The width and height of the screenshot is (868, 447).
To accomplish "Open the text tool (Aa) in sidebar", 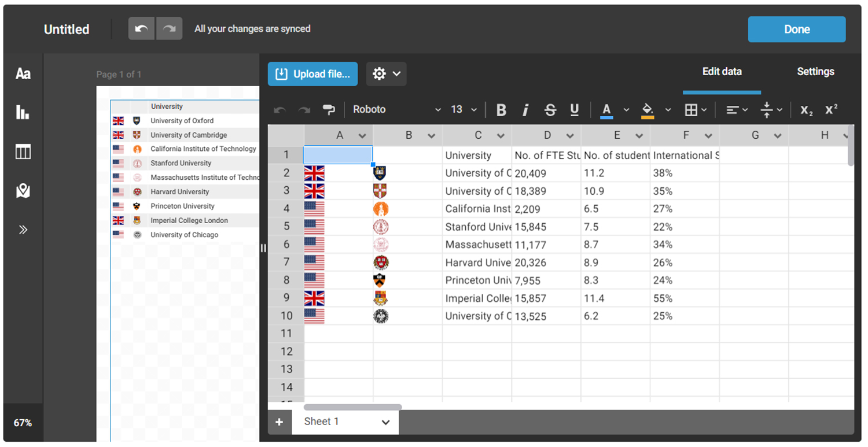I will coord(23,73).
